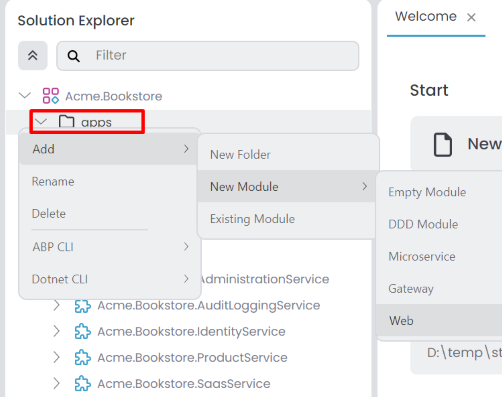Switch to the Welcome tab

point(426,16)
